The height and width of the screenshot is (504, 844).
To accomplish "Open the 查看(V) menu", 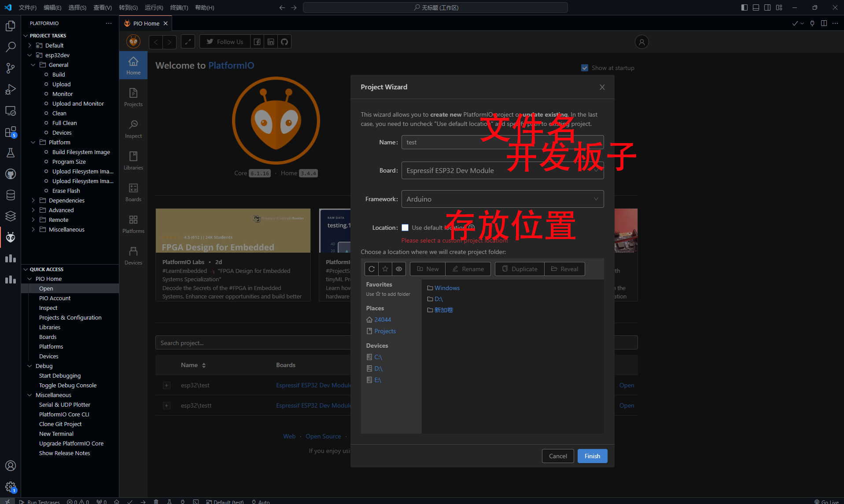I will 103,7.
